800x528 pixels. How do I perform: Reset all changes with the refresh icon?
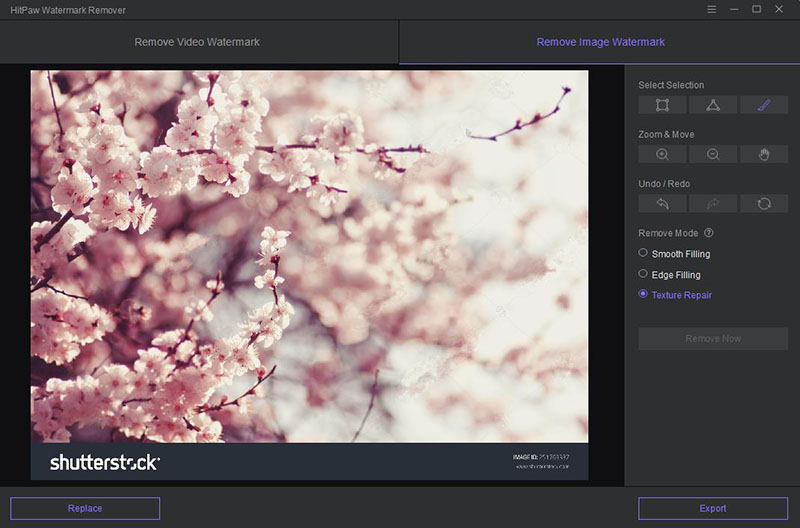(764, 204)
